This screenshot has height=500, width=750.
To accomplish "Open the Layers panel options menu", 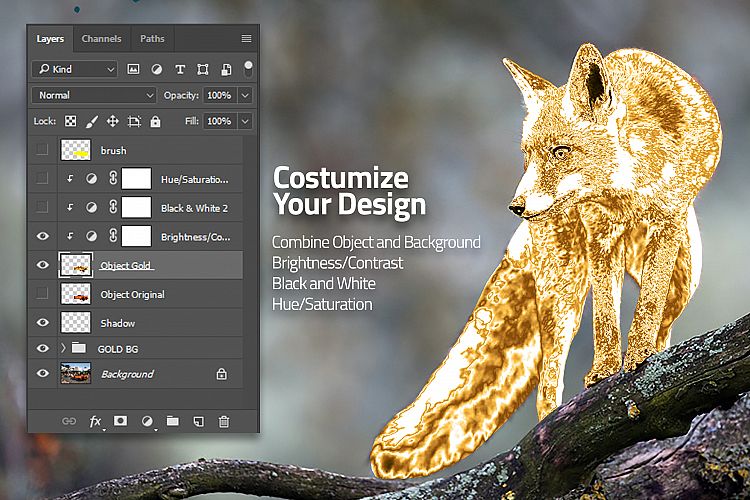I will [x=246, y=39].
